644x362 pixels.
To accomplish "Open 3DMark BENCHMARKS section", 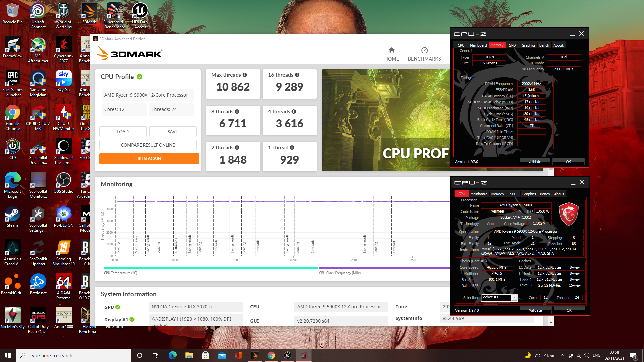I will [x=424, y=54].
